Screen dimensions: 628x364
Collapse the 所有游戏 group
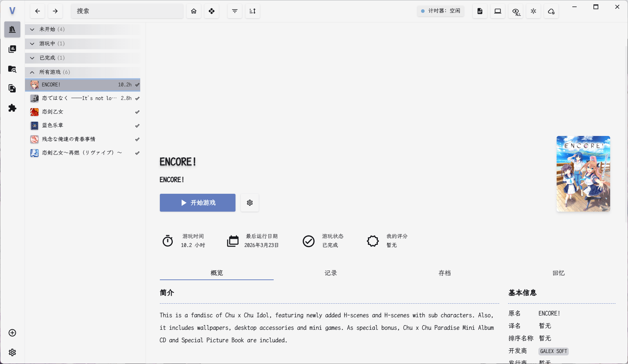(32, 72)
